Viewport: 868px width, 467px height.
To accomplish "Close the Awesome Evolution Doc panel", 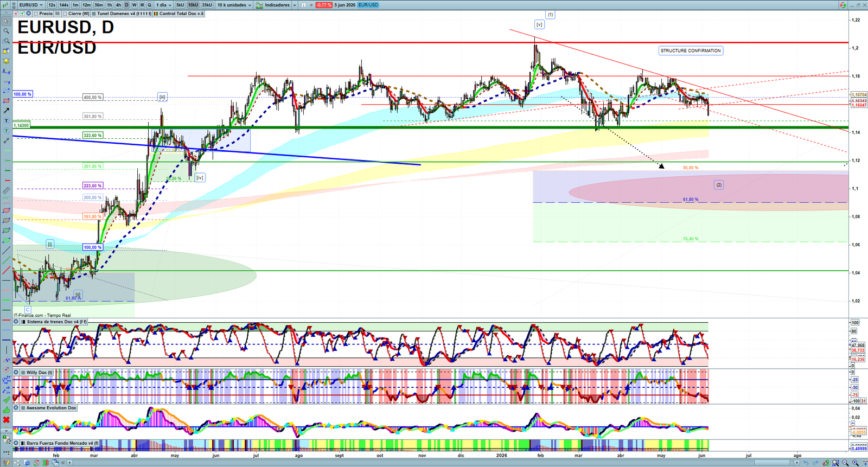I will click(16, 408).
